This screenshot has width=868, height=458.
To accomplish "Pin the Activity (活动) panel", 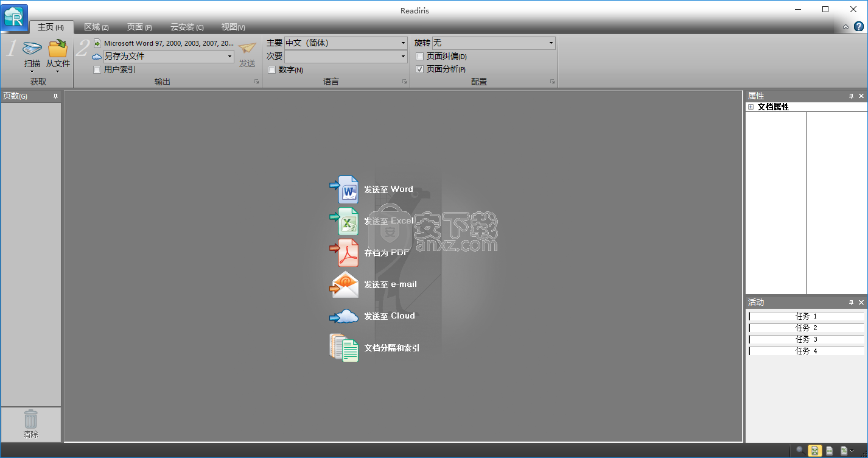I will pos(851,303).
